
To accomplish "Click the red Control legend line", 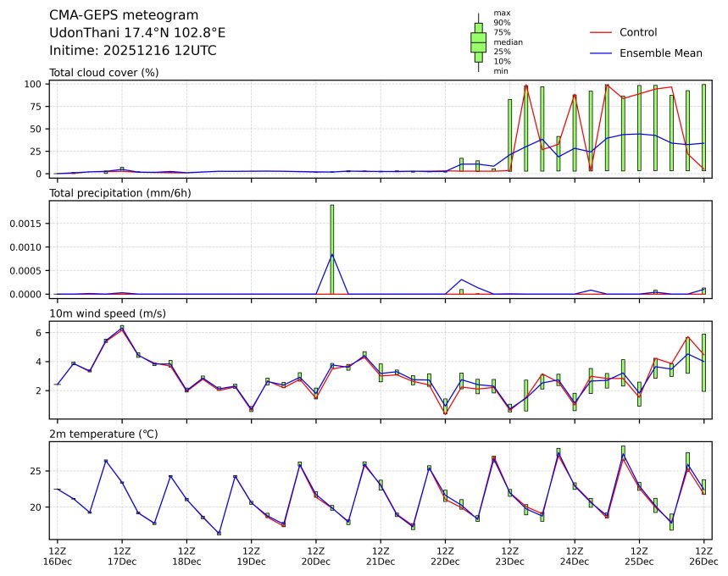I will coord(600,32).
